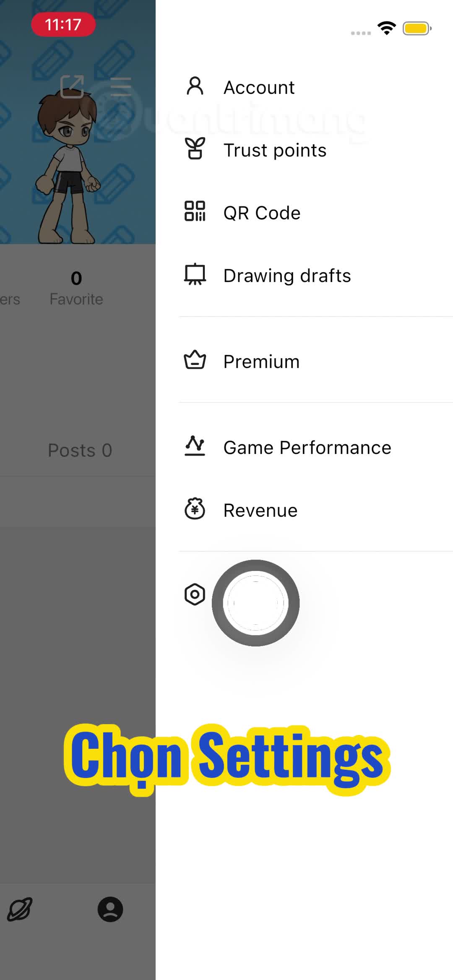Image resolution: width=453 pixels, height=980 pixels.
Task: Tap the Trust points plant icon
Action: 195,149
